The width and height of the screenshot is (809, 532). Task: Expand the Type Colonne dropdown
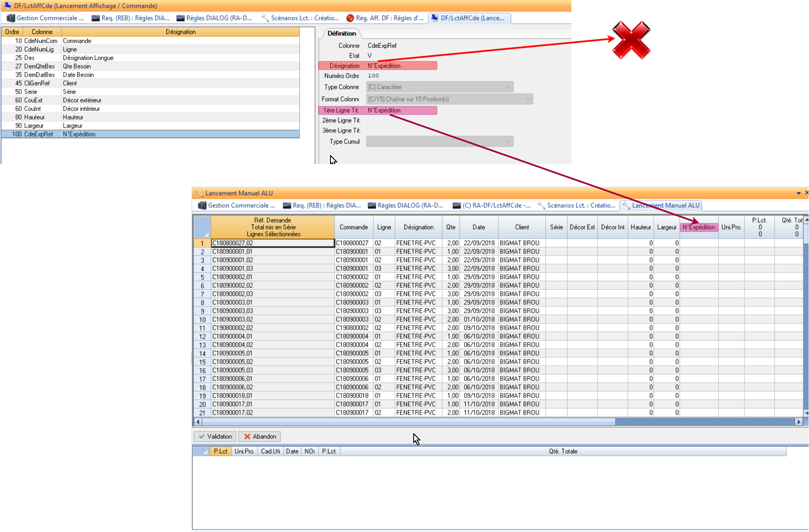508,87
